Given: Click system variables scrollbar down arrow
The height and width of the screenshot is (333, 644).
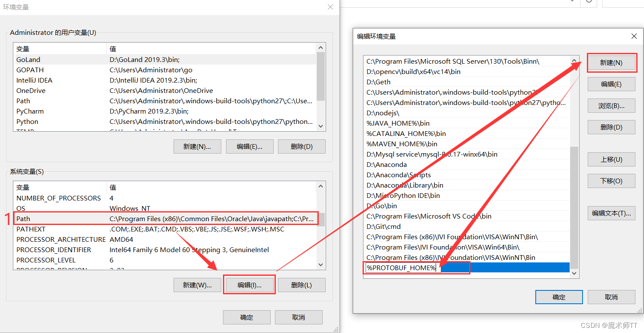Looking at the screenshot, I should [320, 265].
